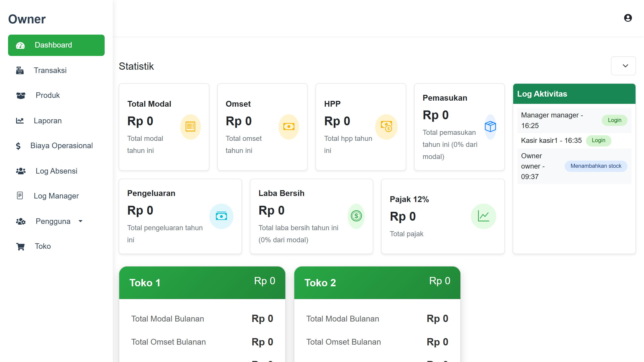This screenshot has width=644, height=362.
Task: Click the Pajak 12% chart icon
Action: pos(483,216)
